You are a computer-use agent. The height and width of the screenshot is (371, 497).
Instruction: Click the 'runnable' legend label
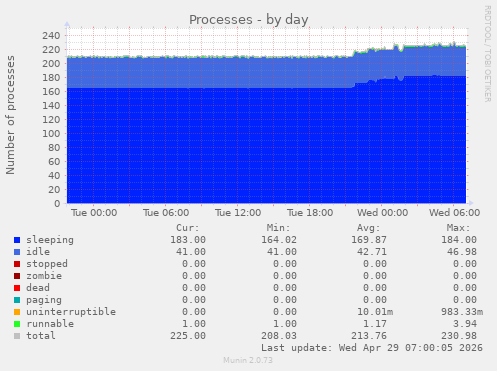[50, 324]
